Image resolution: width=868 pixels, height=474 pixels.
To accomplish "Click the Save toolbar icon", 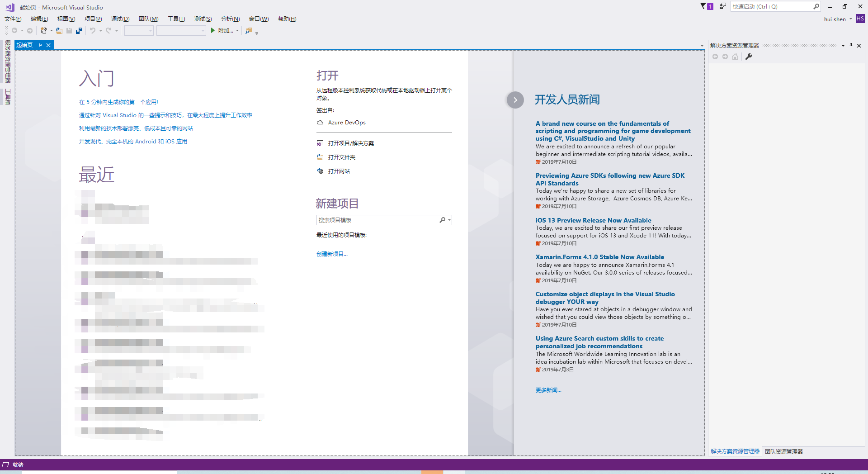I will click(x=69, y=31).
